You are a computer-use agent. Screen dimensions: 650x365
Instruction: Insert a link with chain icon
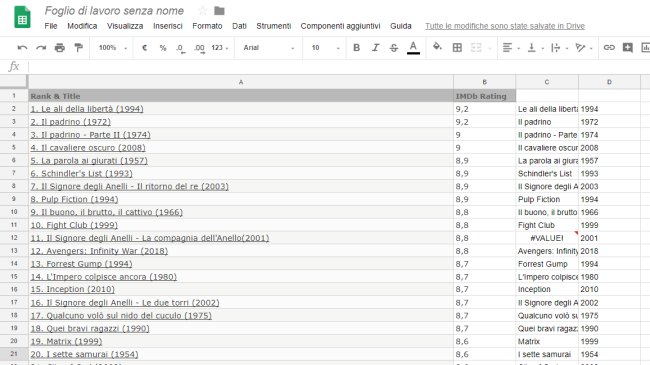coord(609,48)
